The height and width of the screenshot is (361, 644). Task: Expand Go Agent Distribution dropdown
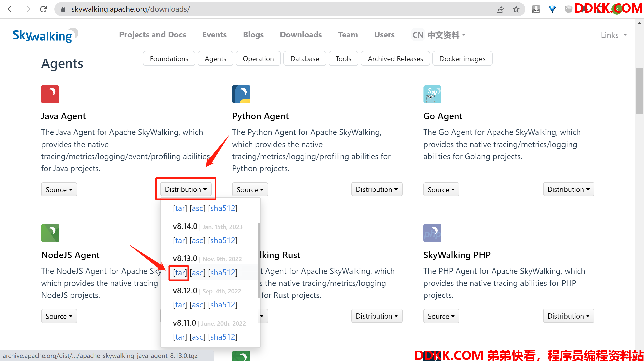(569, 189)
